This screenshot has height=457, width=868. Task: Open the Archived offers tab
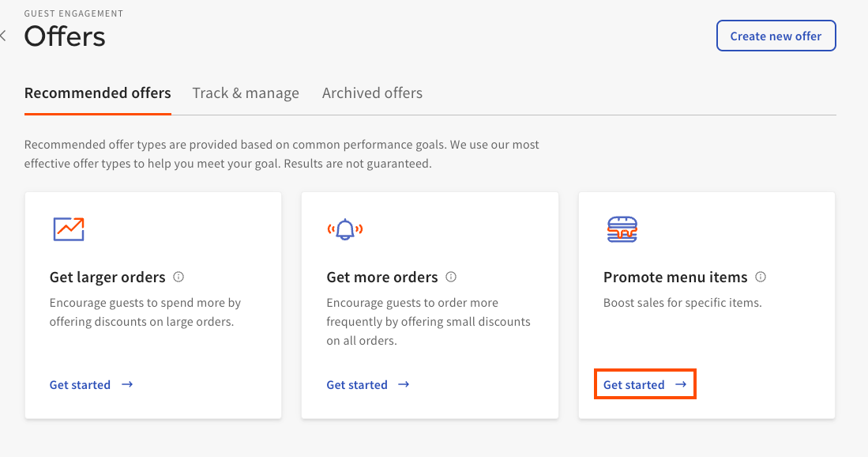[x=372, y=93]
